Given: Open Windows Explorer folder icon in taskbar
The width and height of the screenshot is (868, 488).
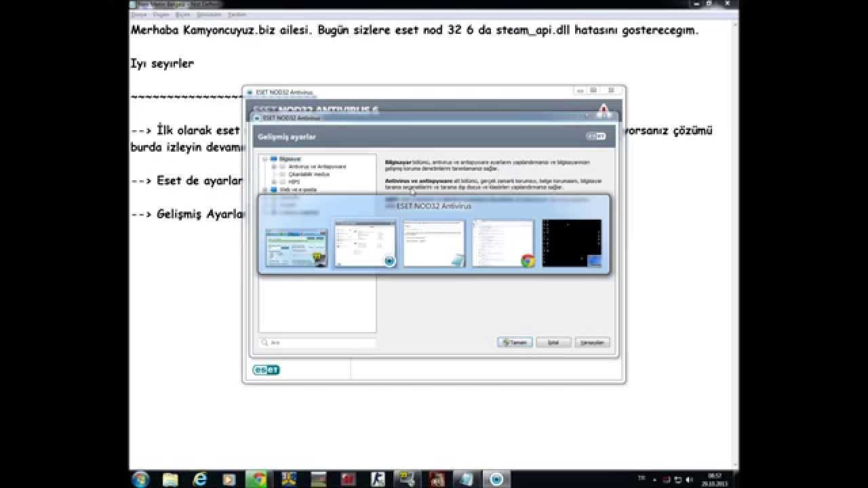Looking at the screenshot, I should point(170,479).
